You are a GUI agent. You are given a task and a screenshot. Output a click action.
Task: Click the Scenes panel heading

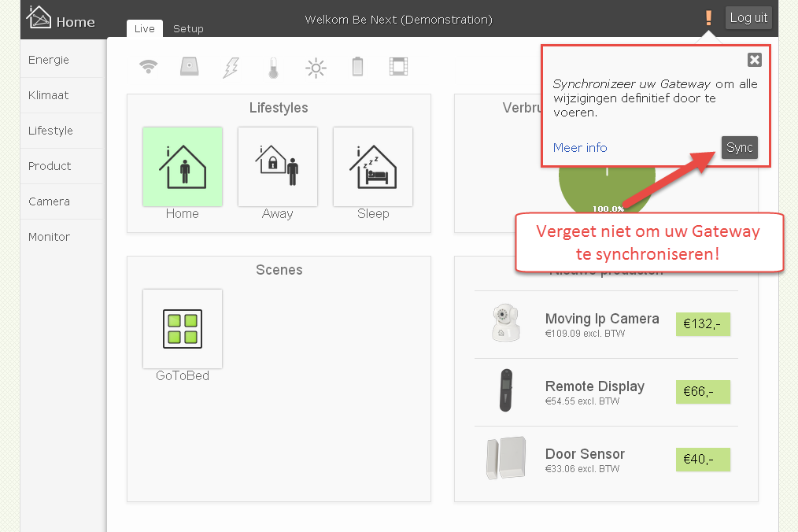279,270
